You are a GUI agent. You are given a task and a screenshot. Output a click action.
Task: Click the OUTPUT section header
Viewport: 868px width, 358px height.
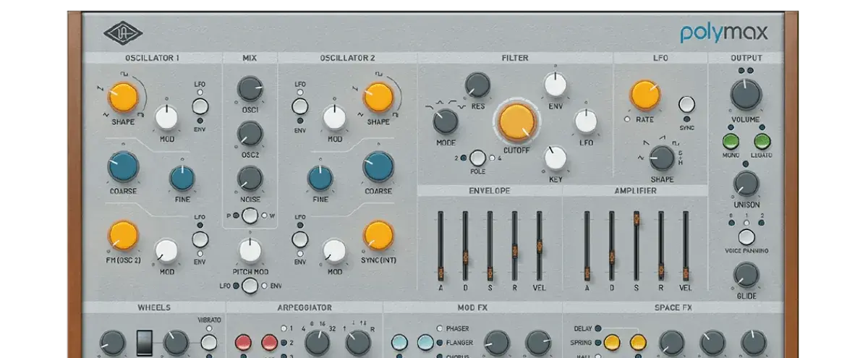[746, 58]
